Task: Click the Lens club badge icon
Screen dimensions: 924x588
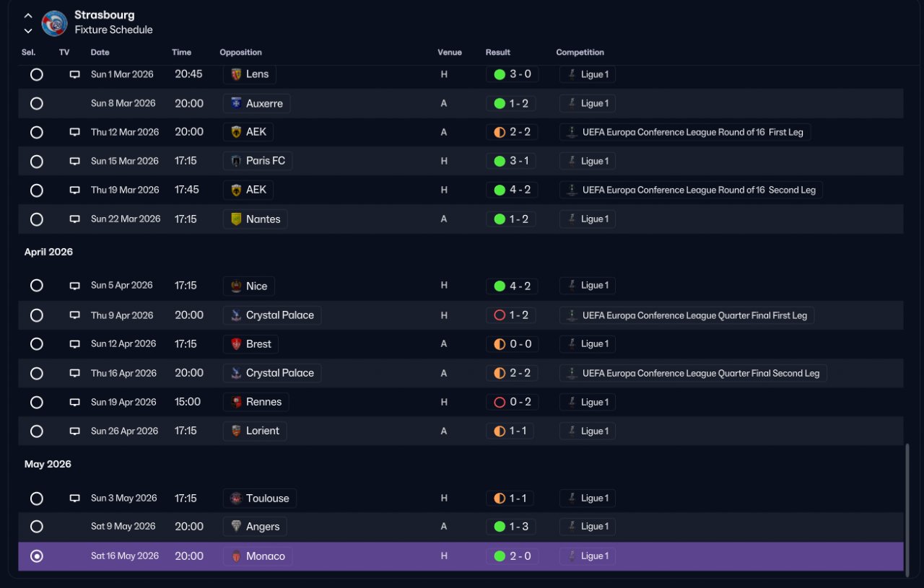Action: tap(235, 74)
